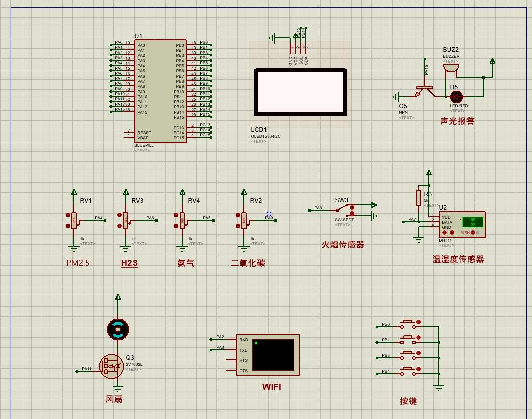Select the Q3 2V7002L MOSFET
Viewport: 532px width, 419px height.
click(111, 366)
